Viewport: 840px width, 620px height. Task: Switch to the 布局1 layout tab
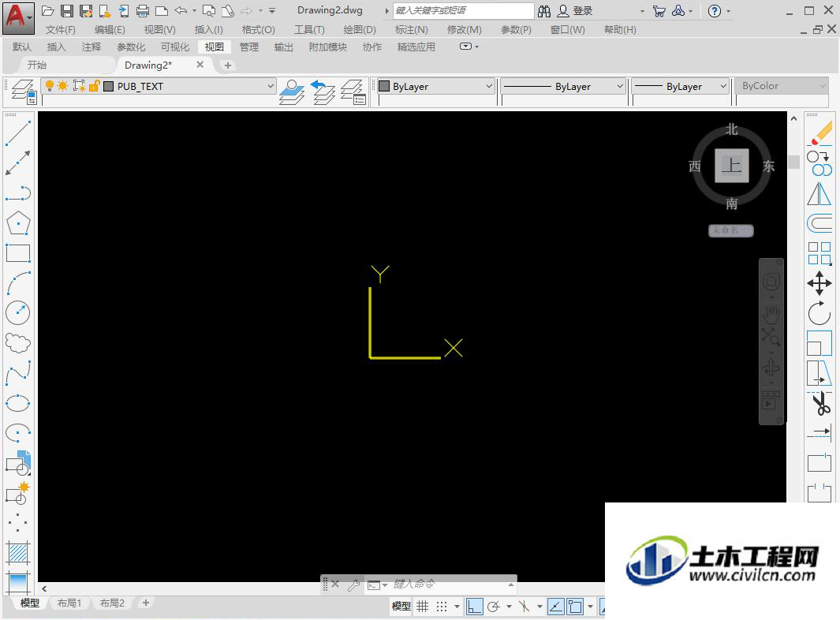[69, 603]
